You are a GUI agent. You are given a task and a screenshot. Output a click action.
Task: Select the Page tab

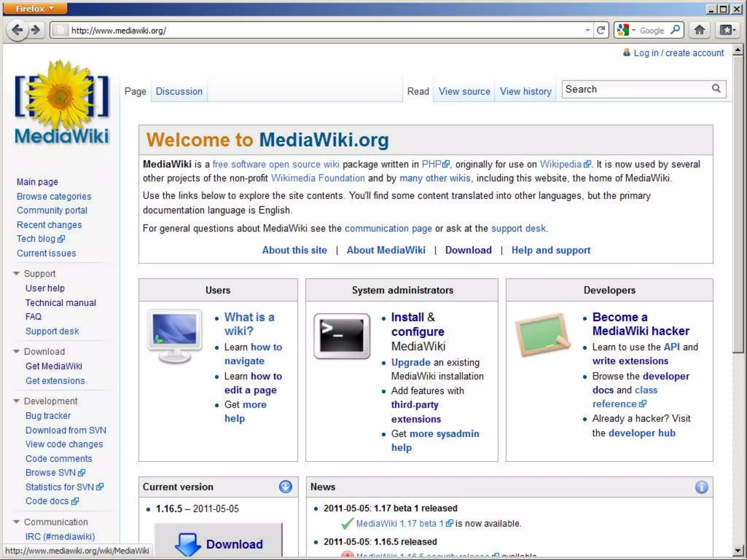135,91
